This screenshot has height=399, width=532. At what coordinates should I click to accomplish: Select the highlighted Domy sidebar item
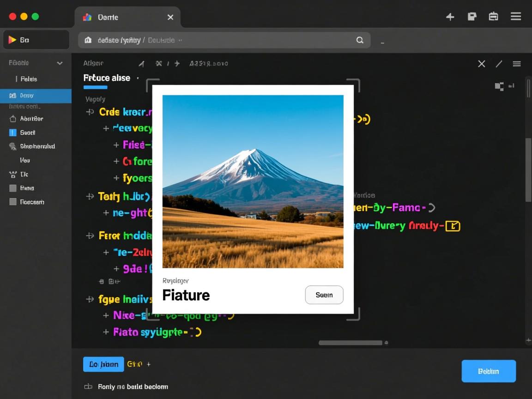(36, 96)
